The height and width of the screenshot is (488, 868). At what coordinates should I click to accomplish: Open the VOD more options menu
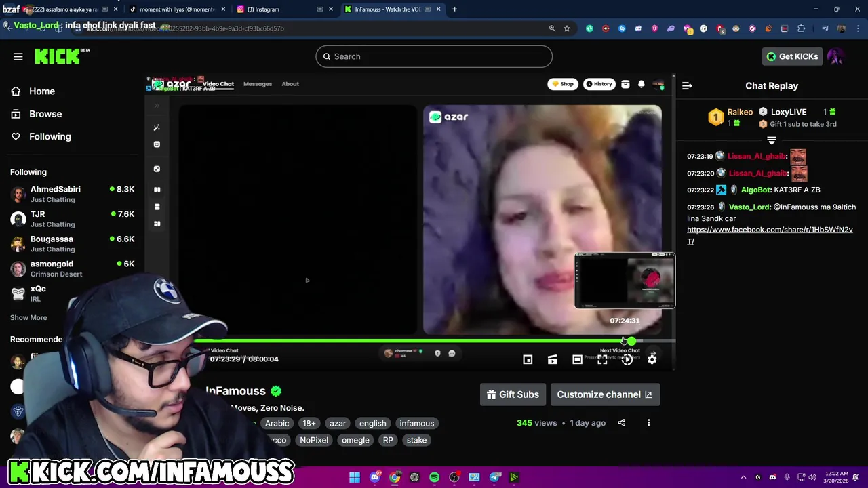648,423
